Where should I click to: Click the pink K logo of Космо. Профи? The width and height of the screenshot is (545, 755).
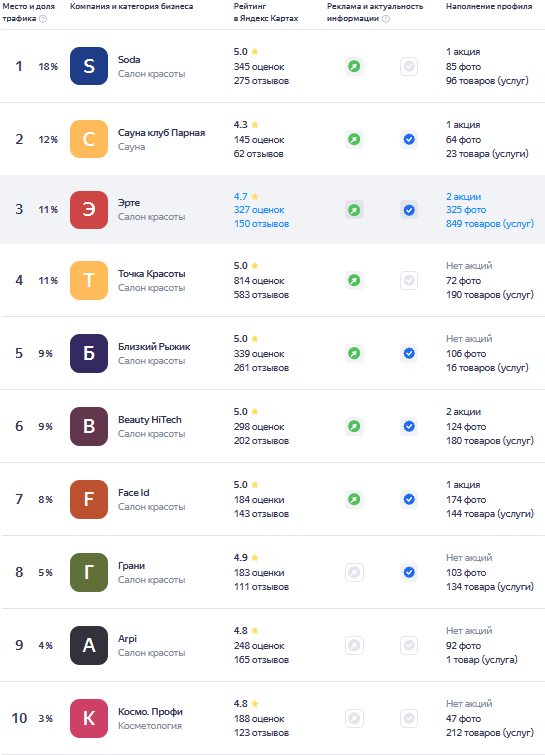[89, 718]
